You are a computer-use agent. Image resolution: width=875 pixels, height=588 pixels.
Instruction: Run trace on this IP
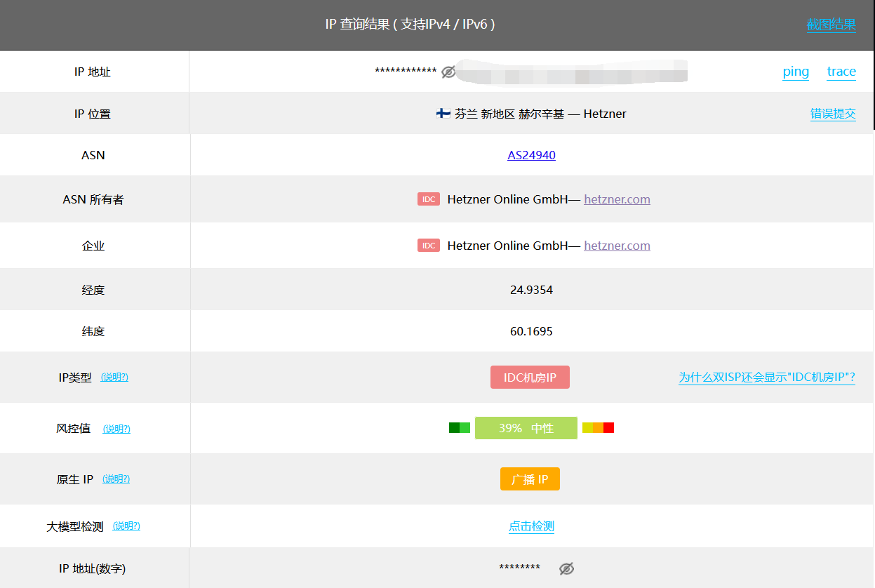pyautogui.click(x=841, y=72)
